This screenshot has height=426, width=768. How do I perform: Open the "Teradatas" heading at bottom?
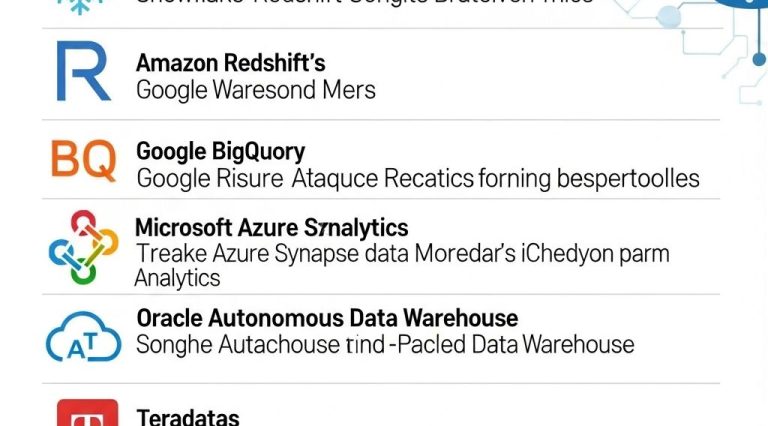pos(187,417)
